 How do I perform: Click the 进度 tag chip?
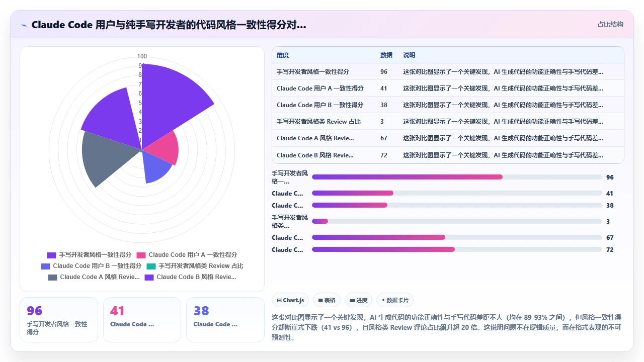[x=359, y=300]
